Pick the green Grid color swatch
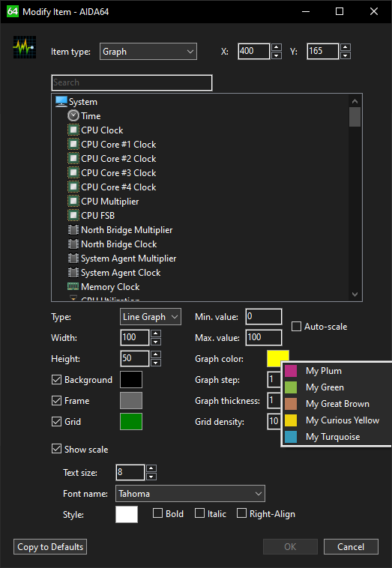Viewport: 392px width, 568px height. (131, 422)
